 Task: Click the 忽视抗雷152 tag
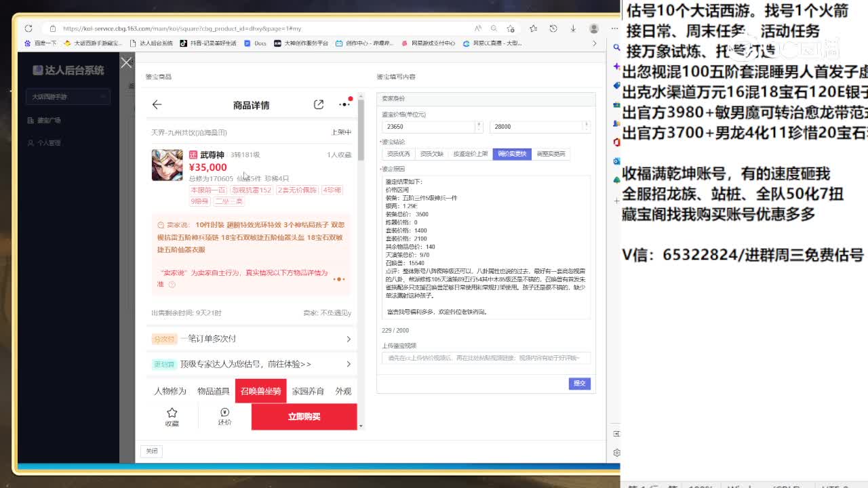251,190
